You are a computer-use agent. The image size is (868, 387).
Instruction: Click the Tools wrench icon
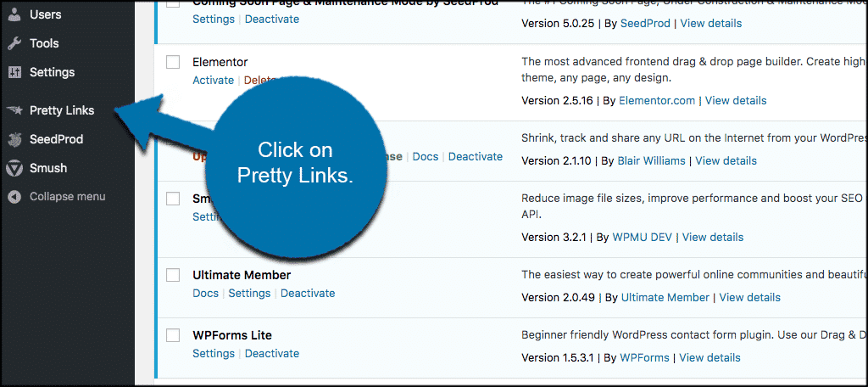click(x=15, y=43)
